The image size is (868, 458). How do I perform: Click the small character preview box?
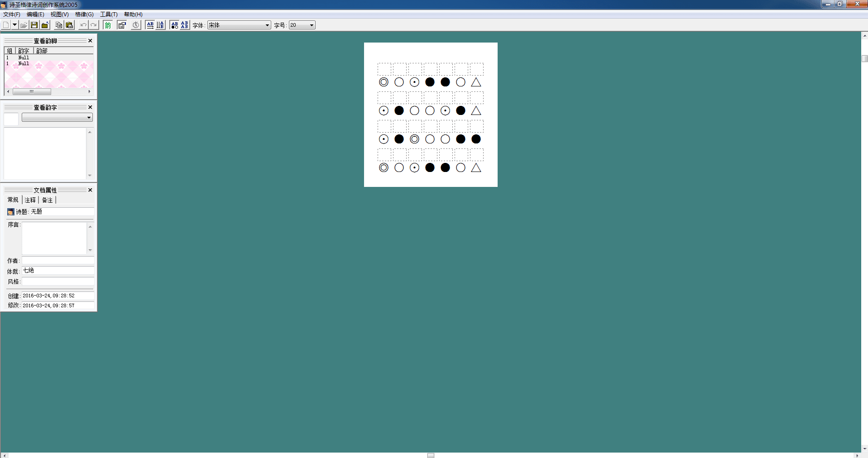coord(11,119)
